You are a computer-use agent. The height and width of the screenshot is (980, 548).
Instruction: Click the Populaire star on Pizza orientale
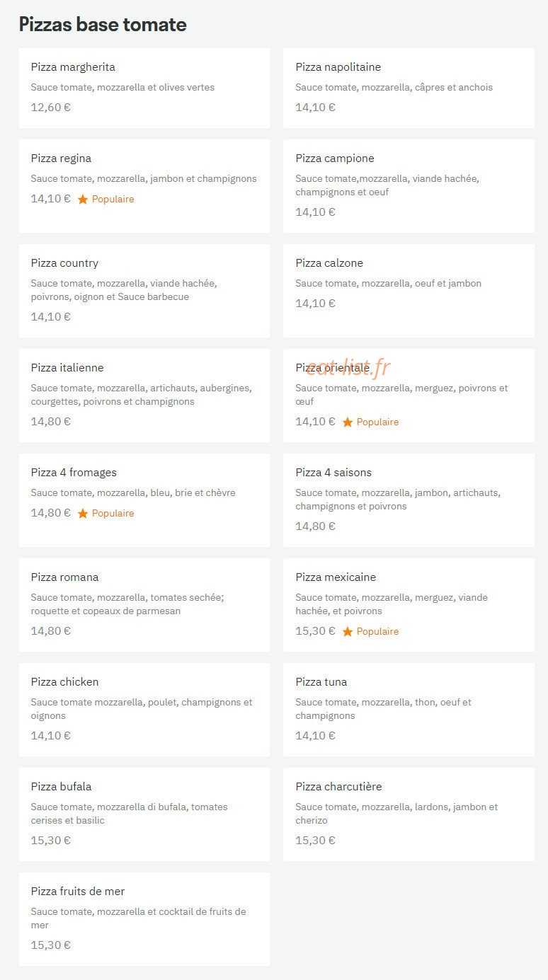coord(348,422)
